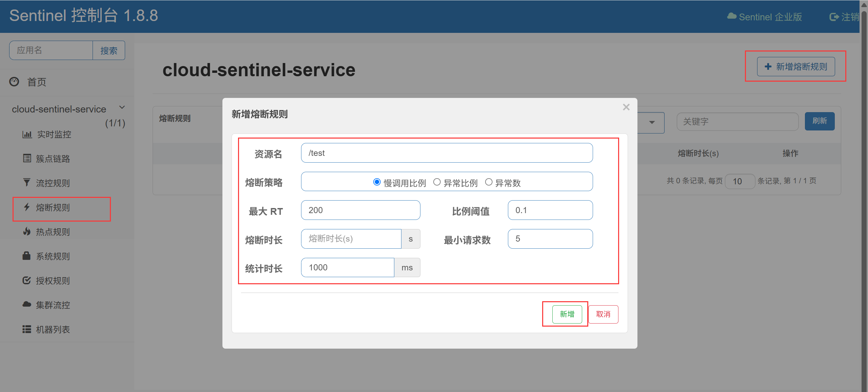Image resolution: width=868 pixels, height=392 pixels.
Task: Select the 慢调用比例 radio button
Action: (377, 182)
